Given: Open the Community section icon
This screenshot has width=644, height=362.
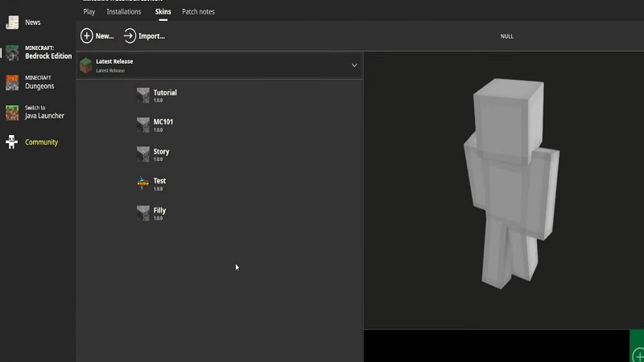Looking at the screenshot, I should (12, 142).
